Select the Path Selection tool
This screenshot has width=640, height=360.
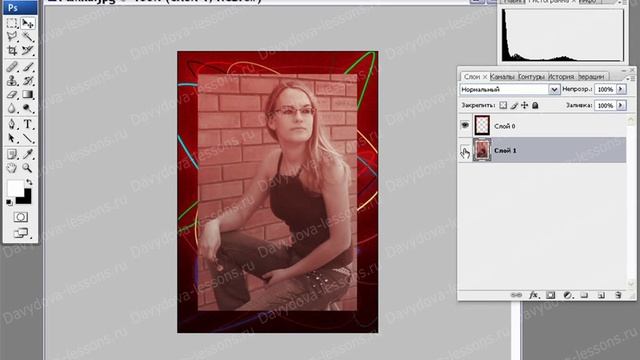click(x=12, y=138)
